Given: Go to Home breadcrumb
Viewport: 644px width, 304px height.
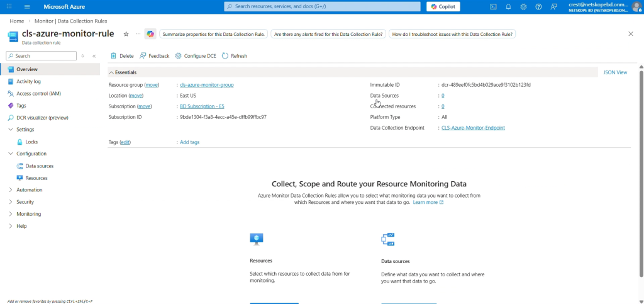Looking at the screenshot, I should (x=17, y=21).
